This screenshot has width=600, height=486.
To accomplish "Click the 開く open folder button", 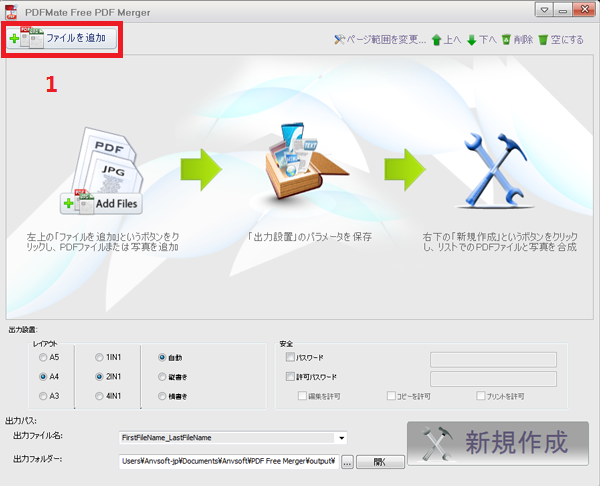I will tap(380, 462).
